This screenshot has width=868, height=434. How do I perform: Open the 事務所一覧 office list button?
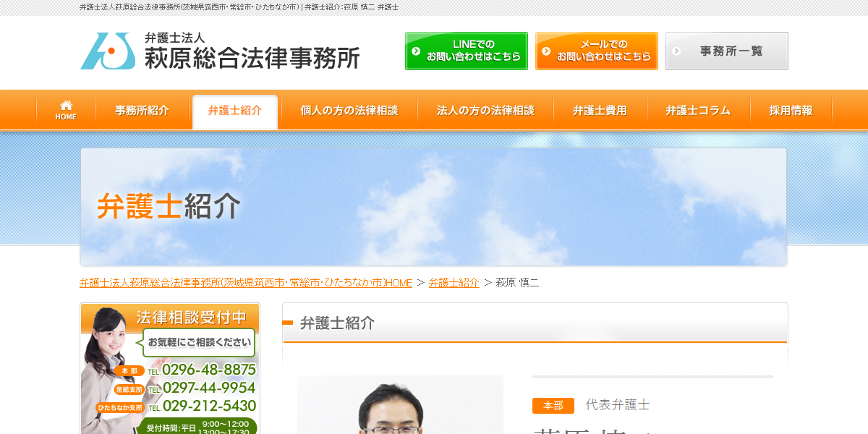[x=726, y=51]
